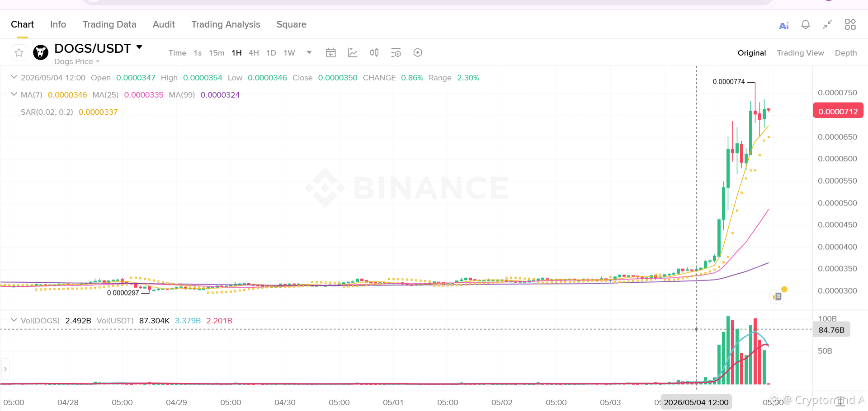Click the CHANGE value 0.86%
The width and height of the screenshot is (868, 411).
point(412,78)
